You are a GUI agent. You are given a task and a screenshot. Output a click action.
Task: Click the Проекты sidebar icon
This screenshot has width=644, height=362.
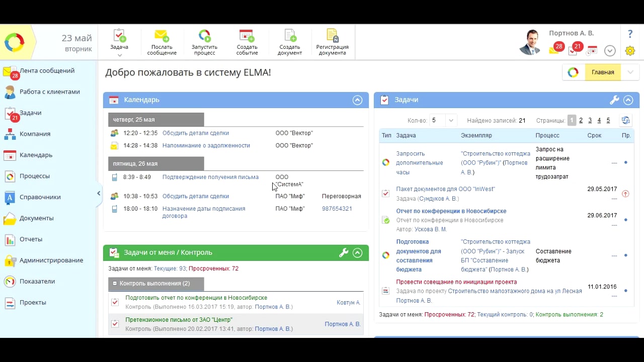(x=10, y=303)
